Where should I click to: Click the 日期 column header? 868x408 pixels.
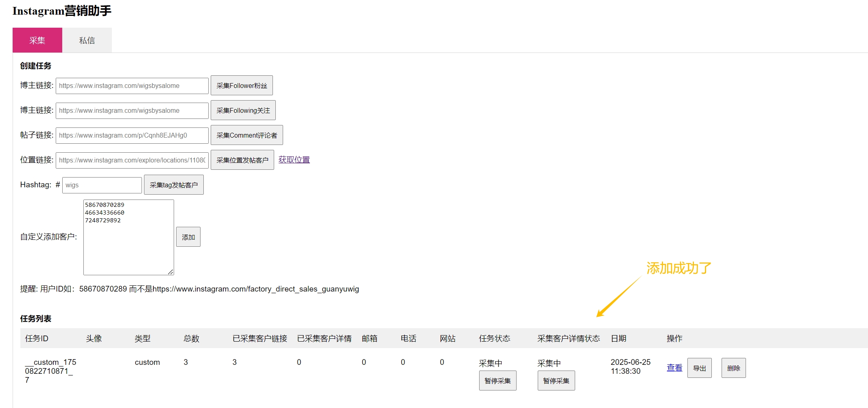(619, 338)
